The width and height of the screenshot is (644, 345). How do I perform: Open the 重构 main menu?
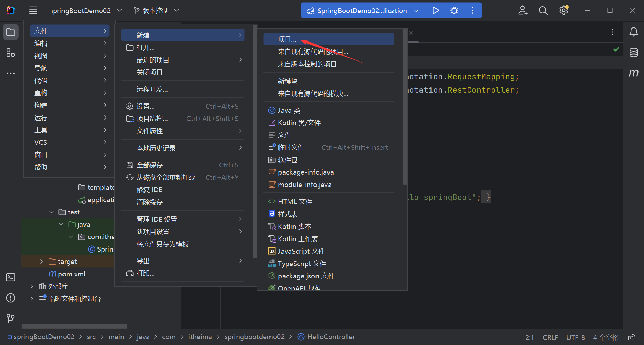coord(70,93)
